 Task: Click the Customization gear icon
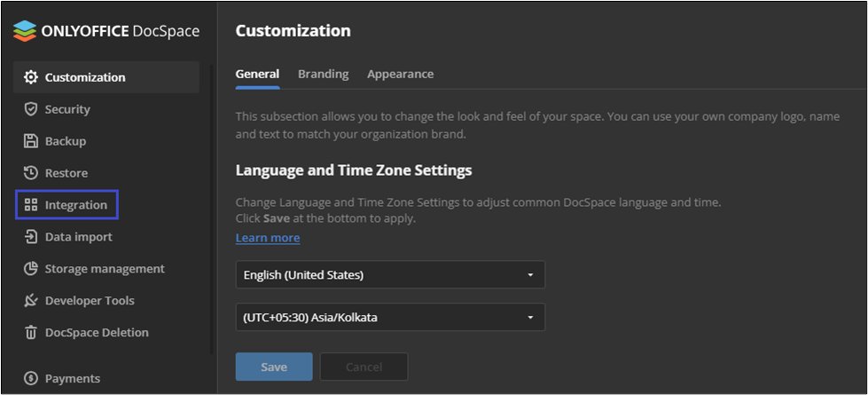pos(31,77)
